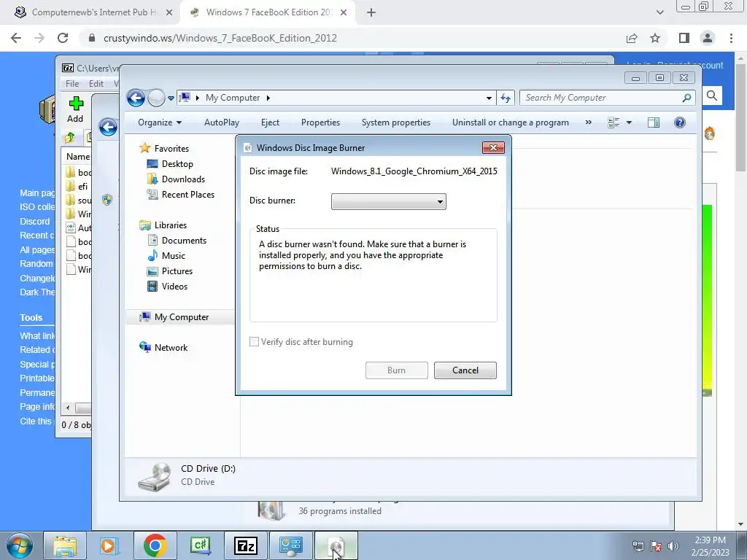The width and height of the screenshot is (747, 560).
Task: Open Recent Places in navigation pane
Action: coord(188,194)
